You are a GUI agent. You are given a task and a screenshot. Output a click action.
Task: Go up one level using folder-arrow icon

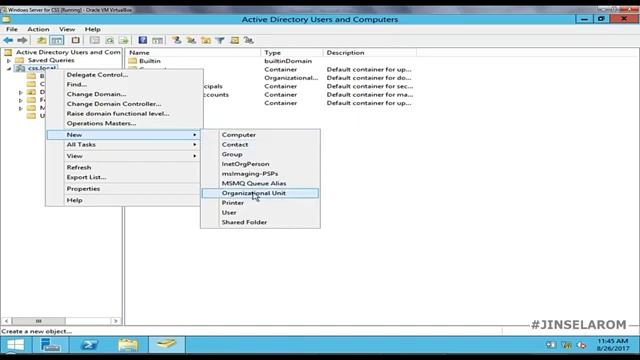pos(41,40)
